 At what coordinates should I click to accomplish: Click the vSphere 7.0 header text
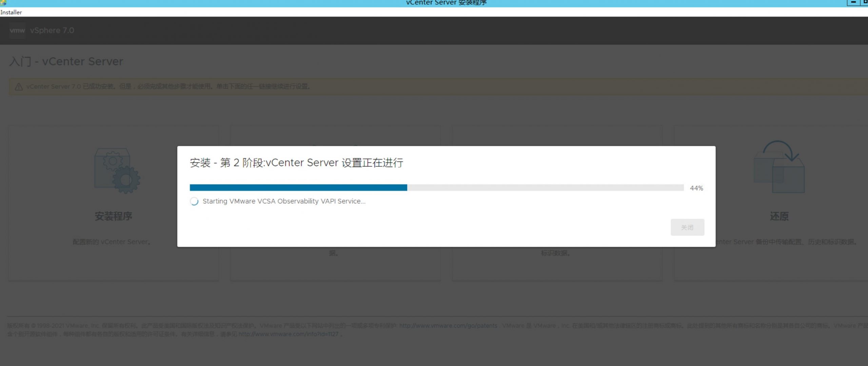tap(52, 30)
